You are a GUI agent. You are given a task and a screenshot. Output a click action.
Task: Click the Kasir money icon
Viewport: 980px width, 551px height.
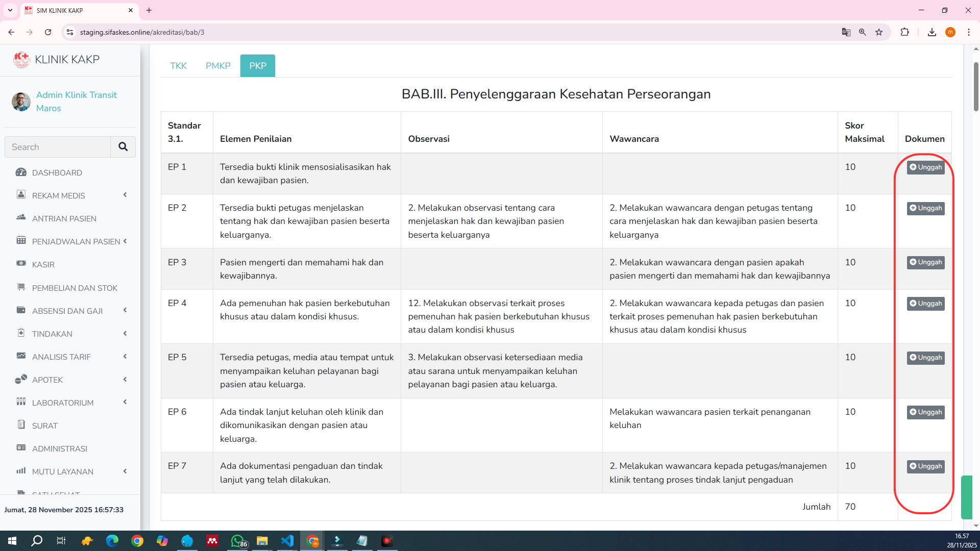21,264
